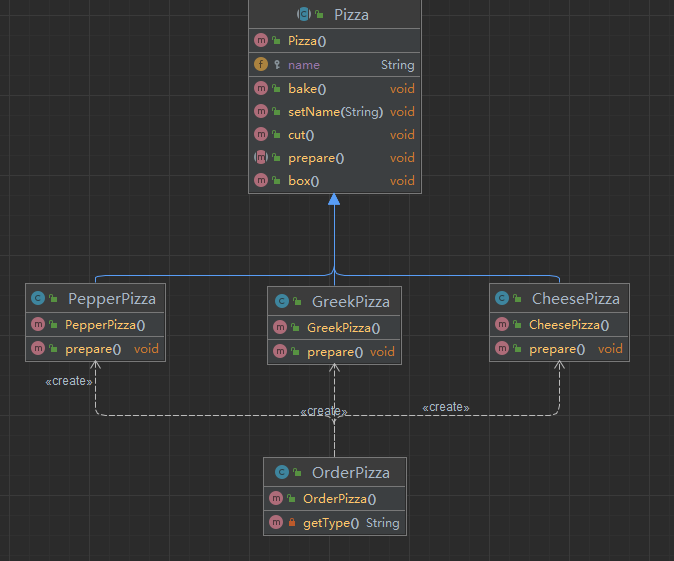
Task: Select prepare() in GreekPizza
Action: 334,352
